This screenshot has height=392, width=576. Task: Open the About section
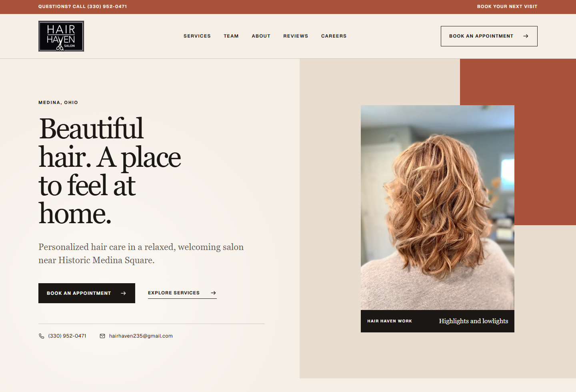pos(261,36)
